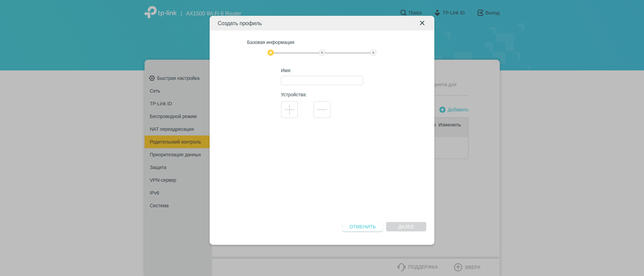
Task: Close the Создать профиль dialog
Action: coord(422,23)
